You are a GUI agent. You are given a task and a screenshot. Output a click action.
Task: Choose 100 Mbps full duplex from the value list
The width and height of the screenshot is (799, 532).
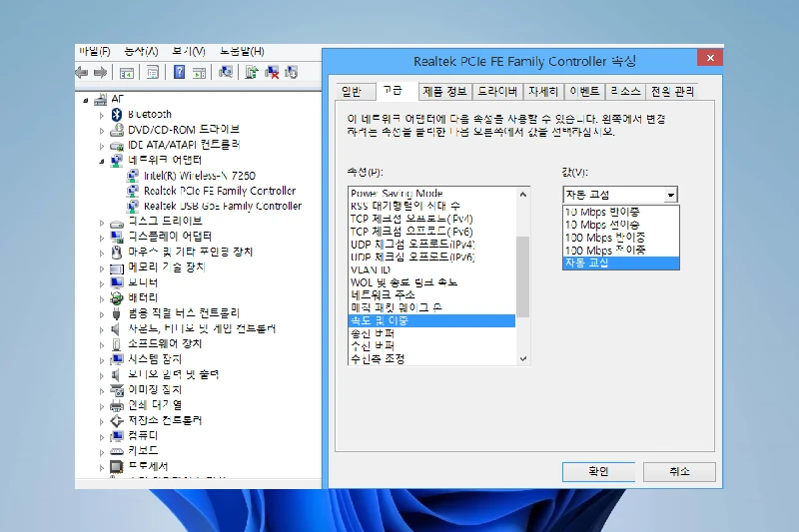point(620,250)
